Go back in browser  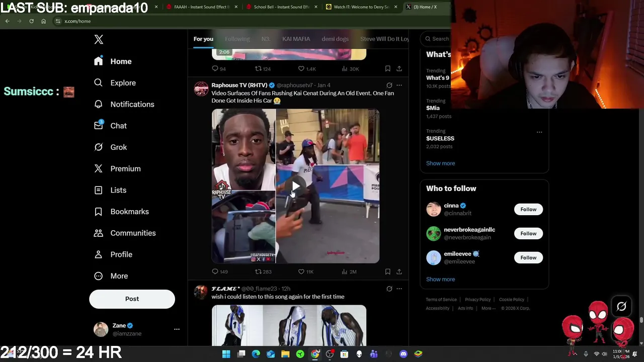coord(7,21)
